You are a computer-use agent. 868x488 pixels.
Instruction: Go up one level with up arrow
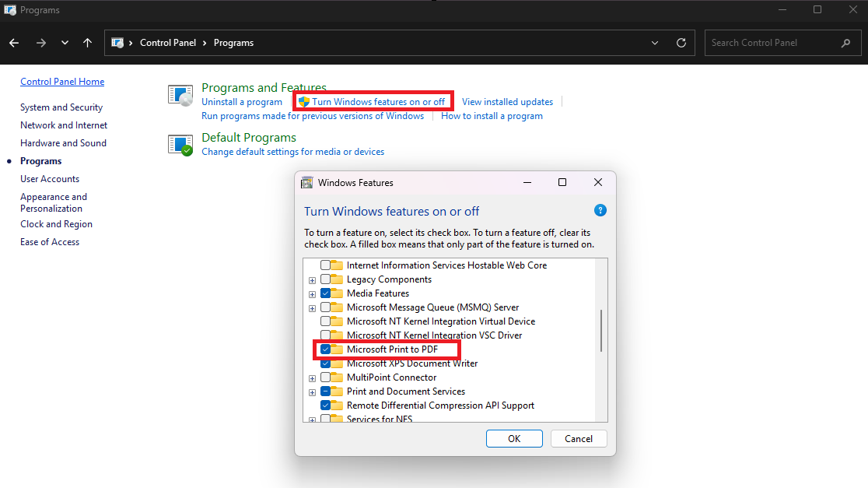[87, 43]
